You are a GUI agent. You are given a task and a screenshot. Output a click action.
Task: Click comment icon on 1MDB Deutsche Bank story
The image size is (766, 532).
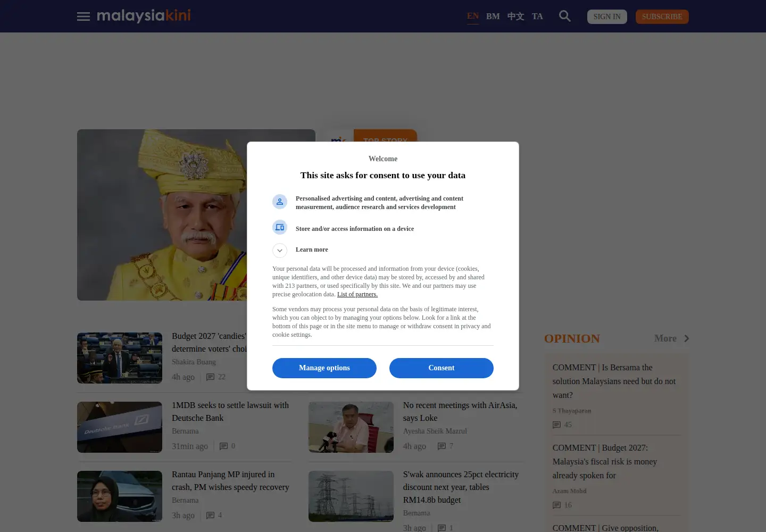click(x=223, y=446)
